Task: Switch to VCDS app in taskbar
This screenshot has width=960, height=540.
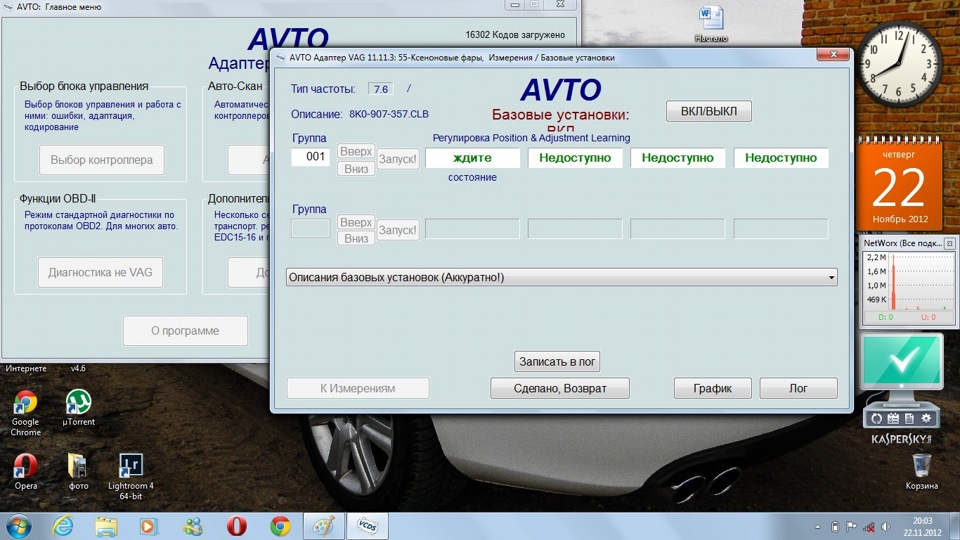Action: click(x=367, y=527)
